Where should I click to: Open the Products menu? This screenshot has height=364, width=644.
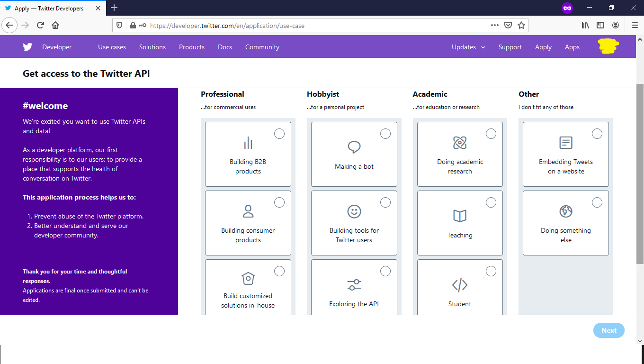[x=192, y=47]
